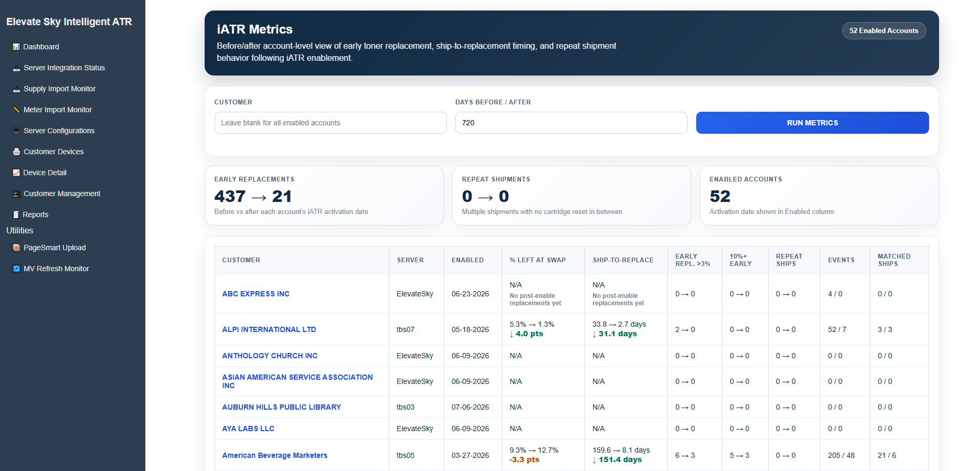
Task: Open the Reports page
Action: click(35, 215)
